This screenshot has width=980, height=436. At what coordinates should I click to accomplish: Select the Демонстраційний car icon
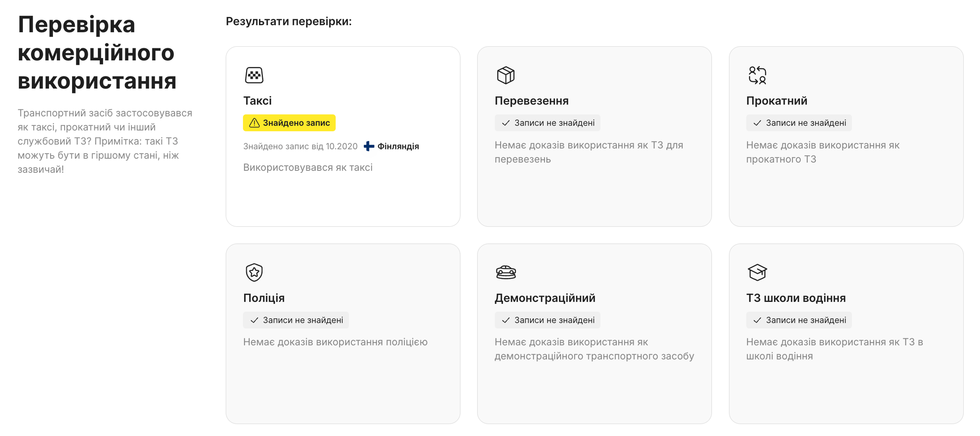click(x=506, y=272)
